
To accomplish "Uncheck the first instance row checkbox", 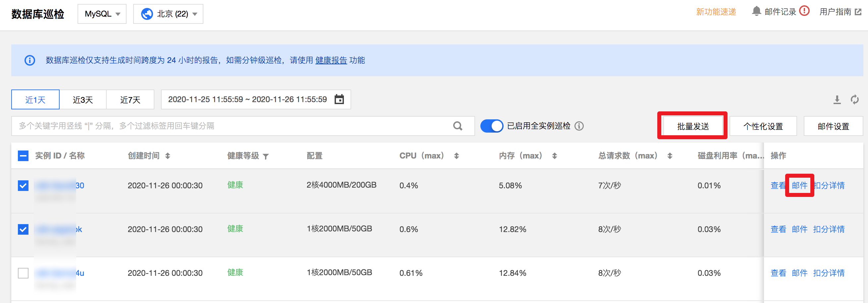I will tap(23, 186).
